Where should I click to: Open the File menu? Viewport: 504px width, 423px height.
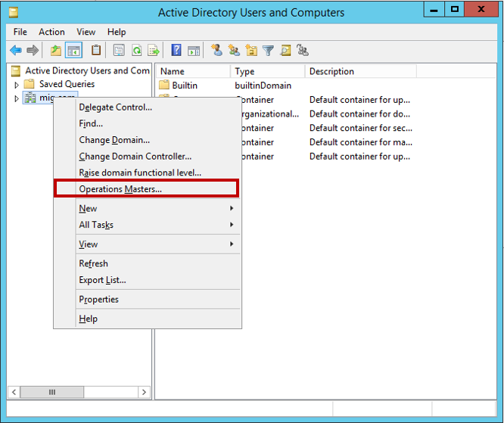pyautogui.click(x=20, y=32)
